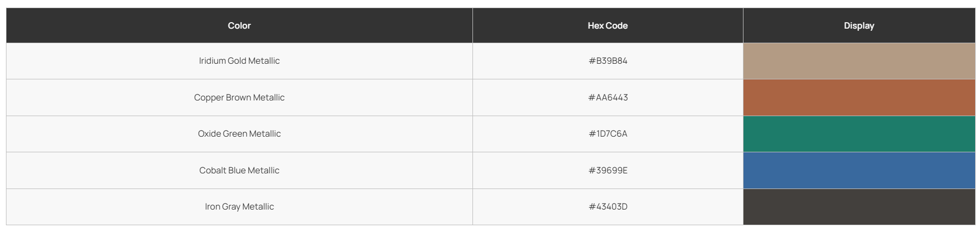Click the Iron Gray Metallic name cell
980x229 pixels.
[239, 207]
